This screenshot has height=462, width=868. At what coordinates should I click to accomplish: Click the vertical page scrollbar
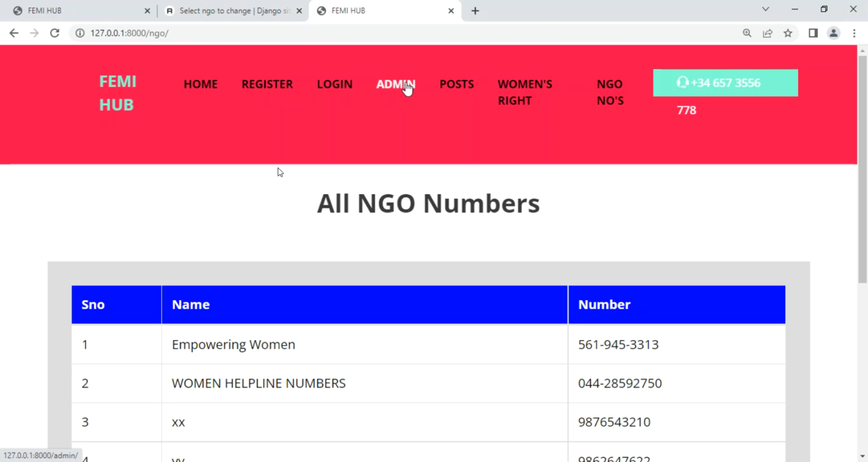coord(862,173)
